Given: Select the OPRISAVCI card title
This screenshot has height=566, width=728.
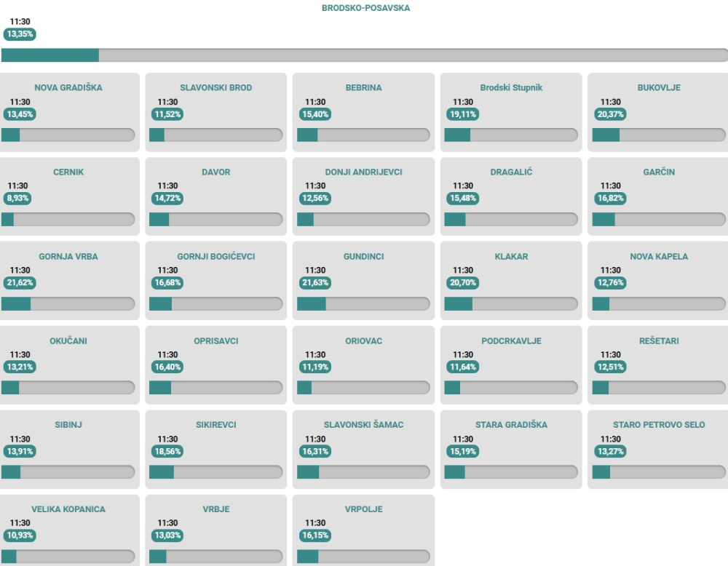Looking at the screenshot, I should pyautogui.click(x=216, y=341).
